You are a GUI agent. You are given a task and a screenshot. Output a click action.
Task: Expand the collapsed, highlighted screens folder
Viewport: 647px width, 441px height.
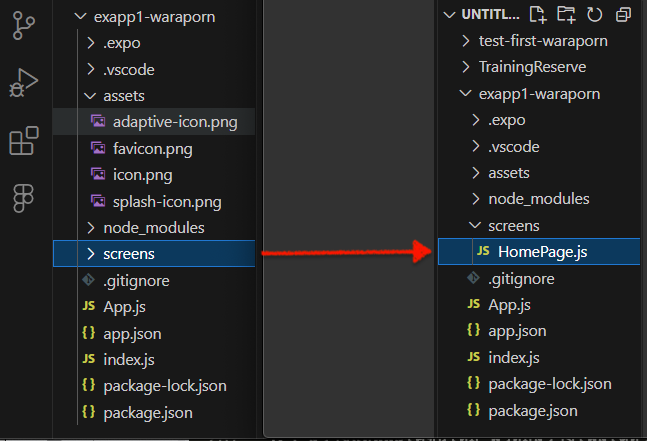(x=129, y=254)
